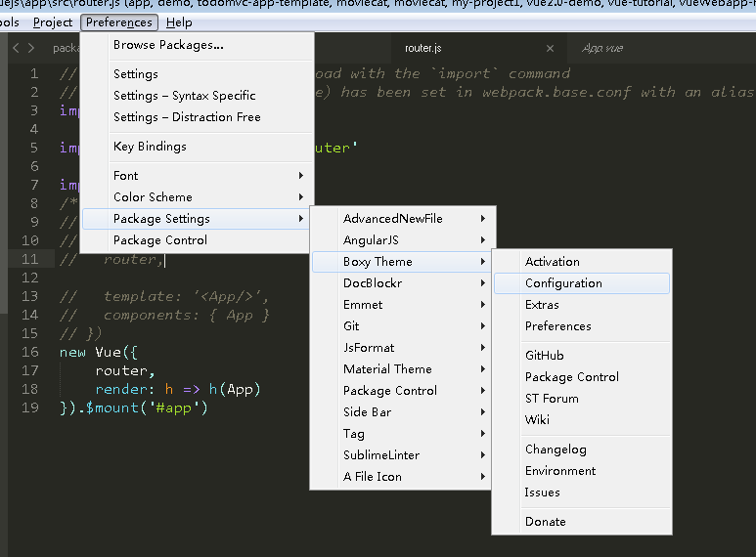Open the Help menu

click(179, 22)
